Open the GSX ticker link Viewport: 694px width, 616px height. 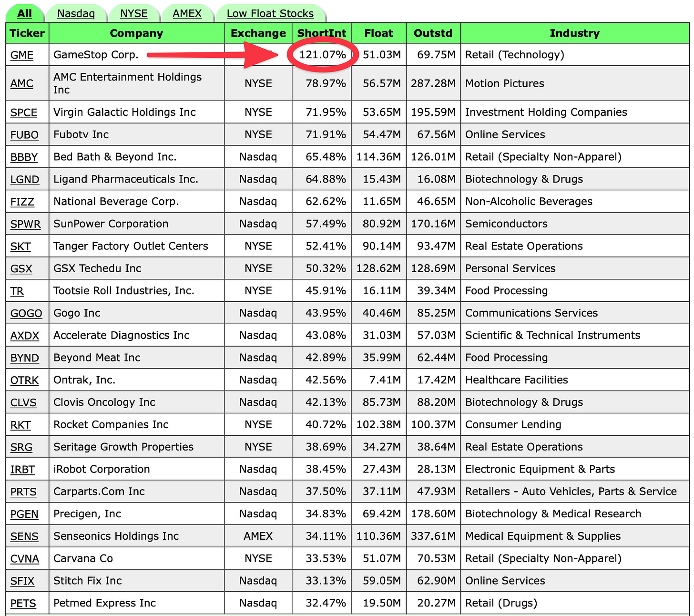click(21, 269)
